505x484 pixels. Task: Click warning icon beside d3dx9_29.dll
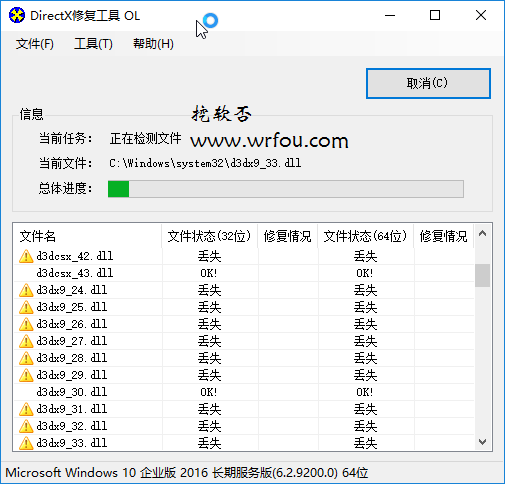pos(26,375)
